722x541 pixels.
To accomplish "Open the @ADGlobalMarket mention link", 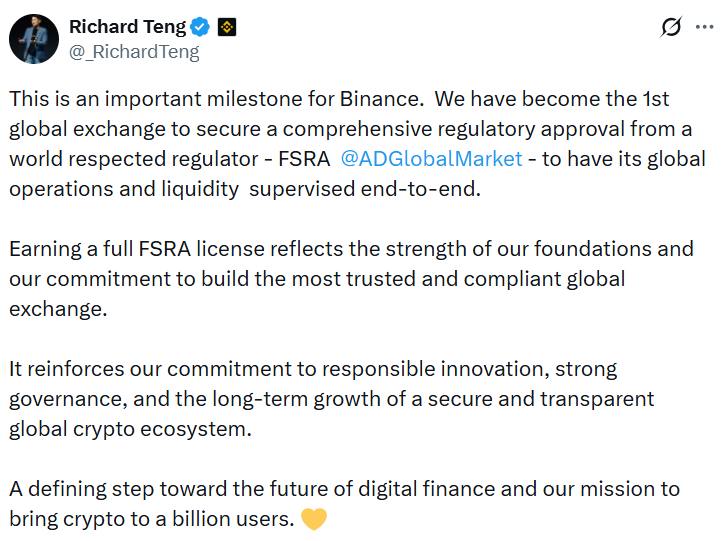I will pos(431,159).
